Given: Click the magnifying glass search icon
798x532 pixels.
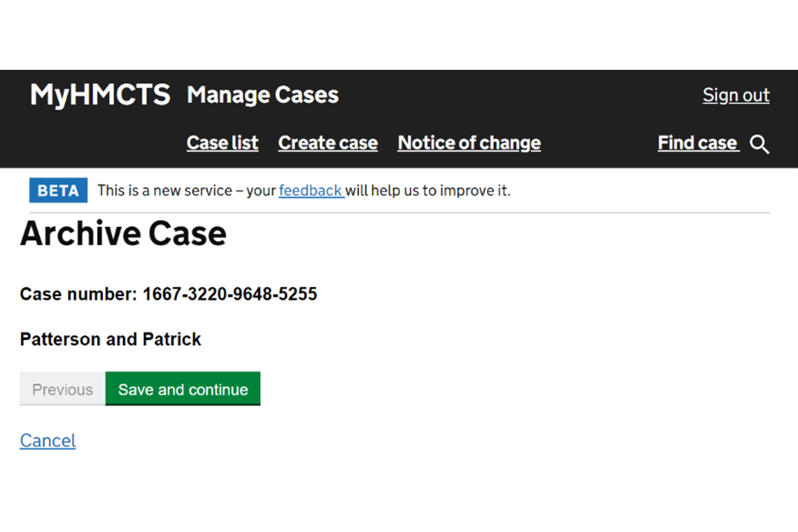Looking at the screenshot, I should tap(759, 145).
